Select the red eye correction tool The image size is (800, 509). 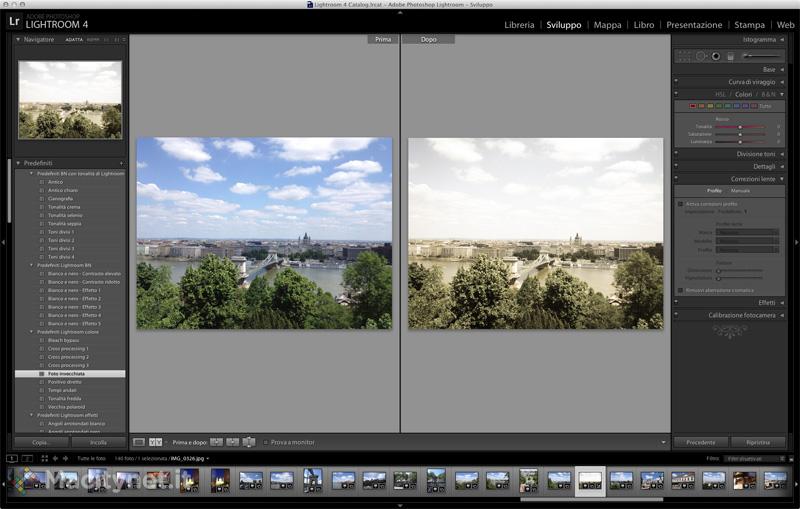(716, 56)
